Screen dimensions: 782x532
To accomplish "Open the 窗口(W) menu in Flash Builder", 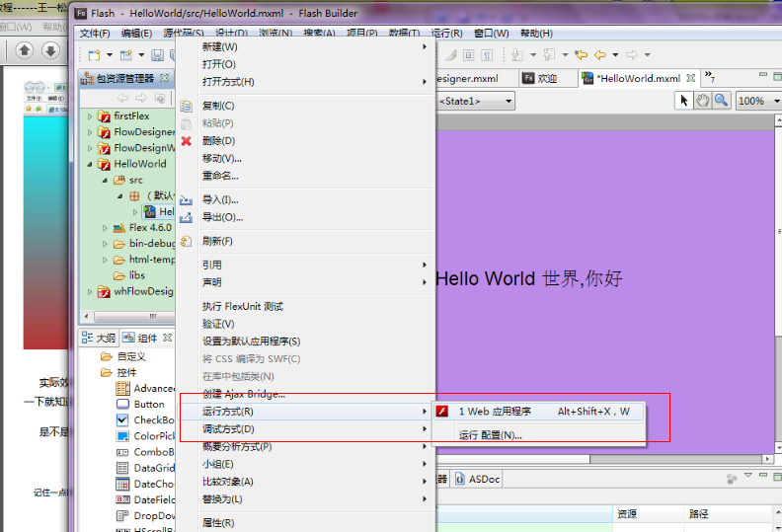I will pyautogui.click(x=492, y=34).
